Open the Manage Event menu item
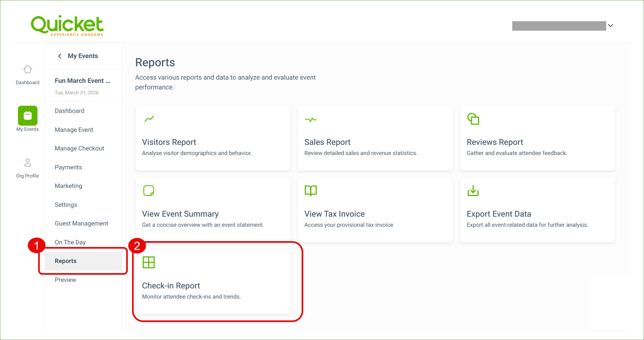Screen dimensions: 644x340 click(x=74, y=130)
